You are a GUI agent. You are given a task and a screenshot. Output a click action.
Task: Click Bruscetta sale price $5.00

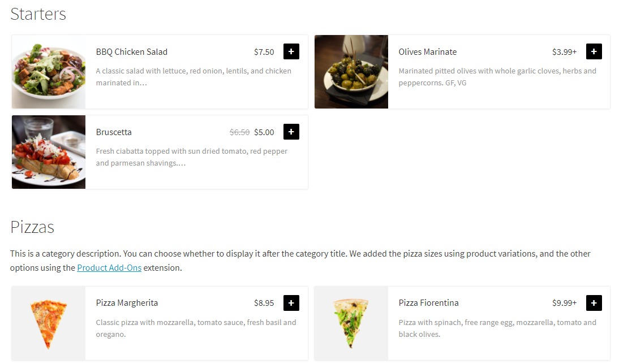(x=264, y=132)
